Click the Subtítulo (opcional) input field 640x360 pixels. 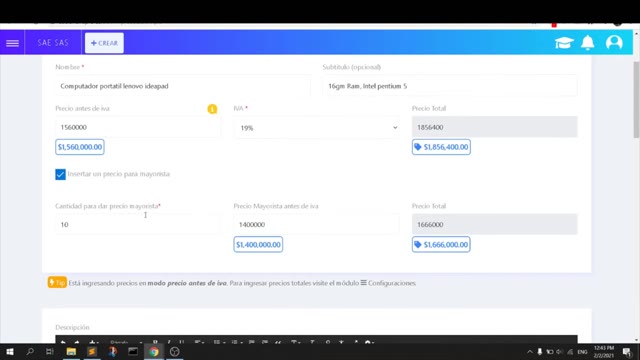point(450,86)
